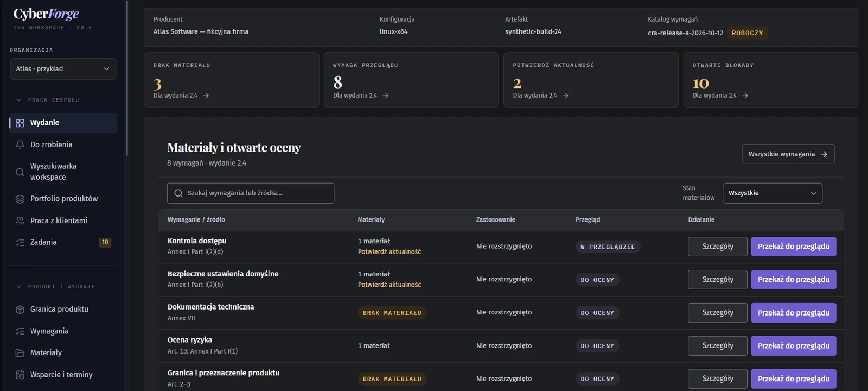Click the DO OCENY badge for Ocena ryzyka

(x=597, y=346)
